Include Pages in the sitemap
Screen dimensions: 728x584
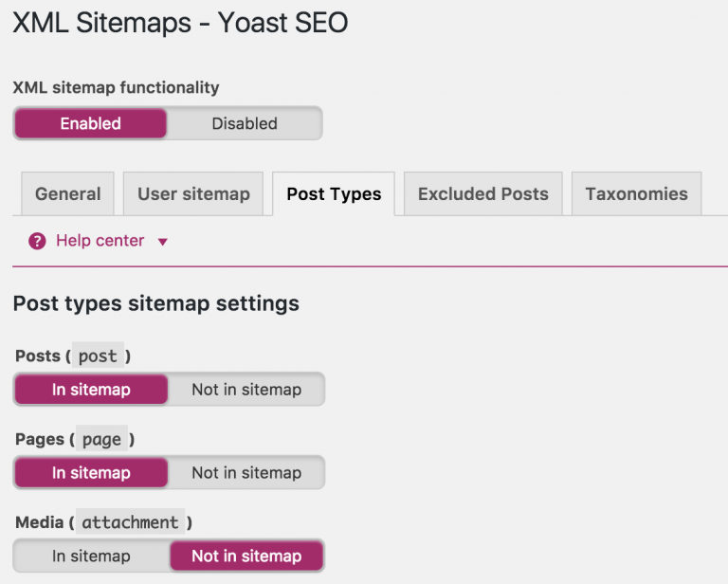pos(91,473)
